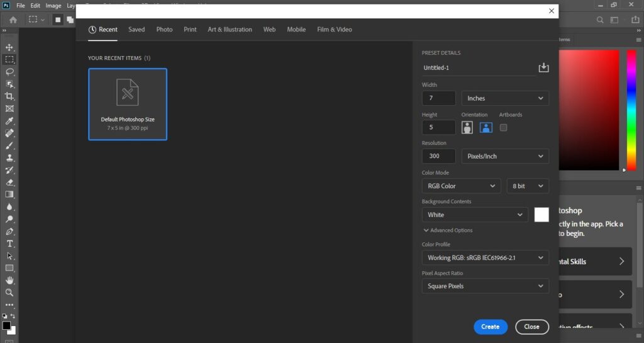Click the foreground color black swatch
This screenshot has height=343, width=644.
click(x=6, y=325)
